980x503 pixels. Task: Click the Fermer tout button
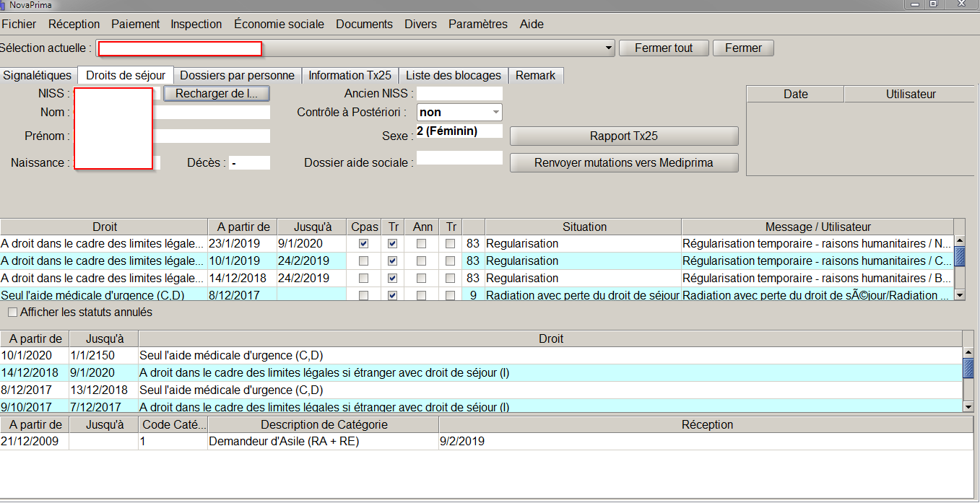(x=663, y=48)
